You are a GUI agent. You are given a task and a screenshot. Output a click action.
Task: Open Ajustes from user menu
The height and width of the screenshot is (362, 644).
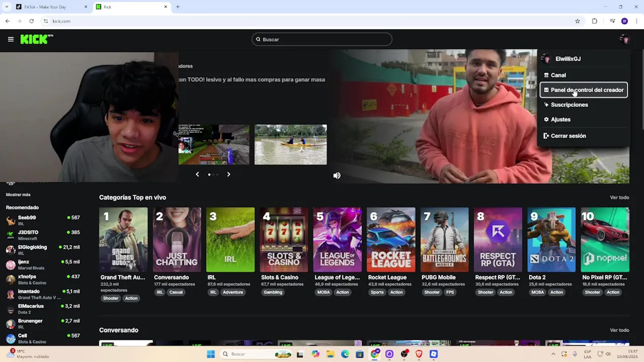point(583,119)
